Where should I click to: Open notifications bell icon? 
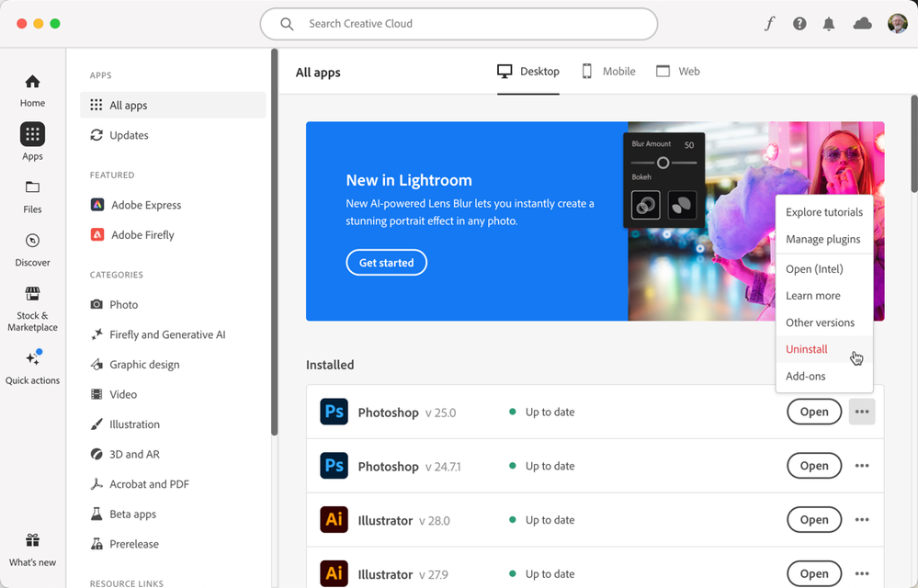(829, 23)
